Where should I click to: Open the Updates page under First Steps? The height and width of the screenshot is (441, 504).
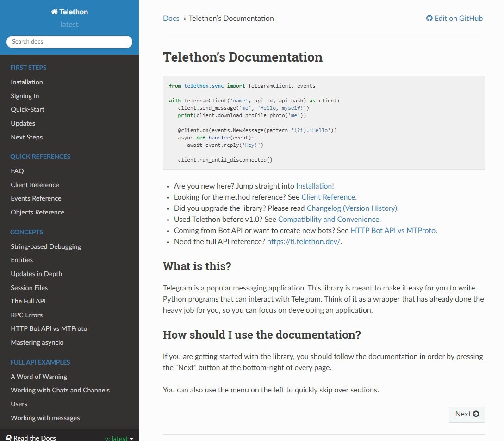click(23, 123)
